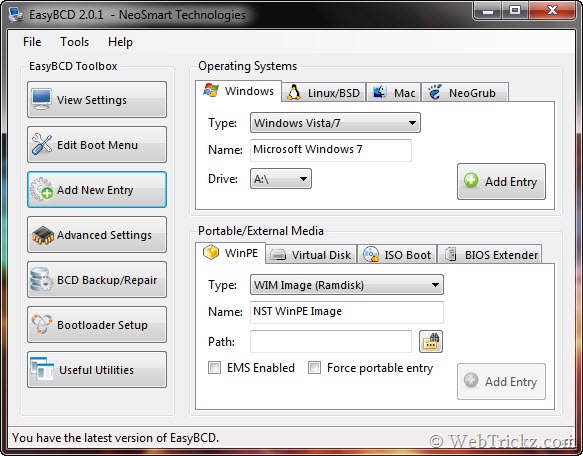Click Add Entry in Operating Systems
The image size is (583, 456).
pos(501,182)
